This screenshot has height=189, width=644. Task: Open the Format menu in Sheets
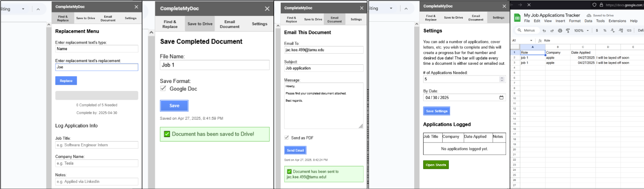(575, 21)
